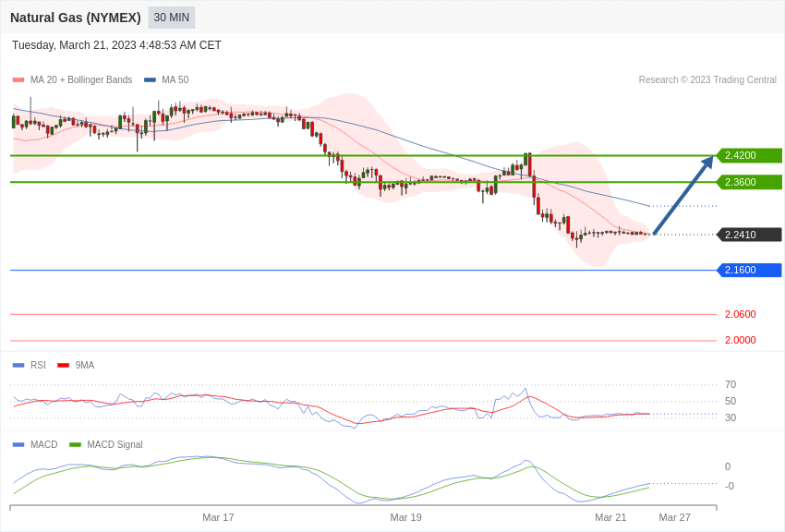Click the Research © 2023 Trading Central credit
The width and height of the screenshot is (785, 532).
click(x=707, y=80)
